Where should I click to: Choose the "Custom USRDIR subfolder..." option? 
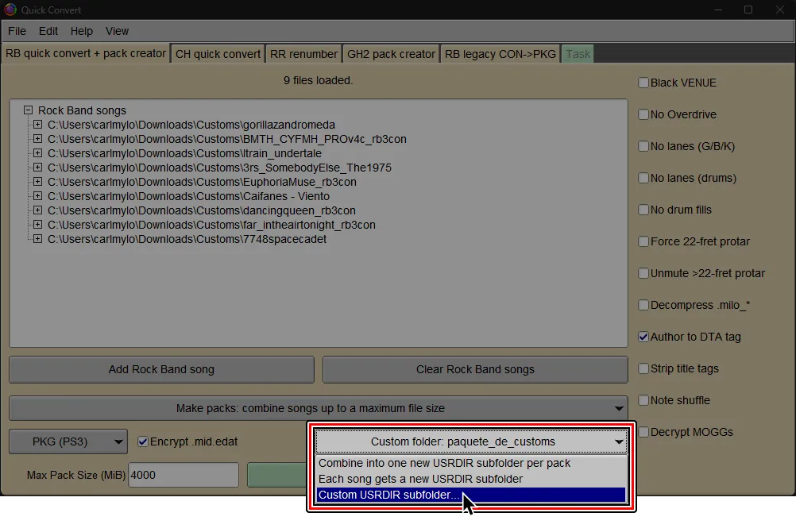point(388,495)
